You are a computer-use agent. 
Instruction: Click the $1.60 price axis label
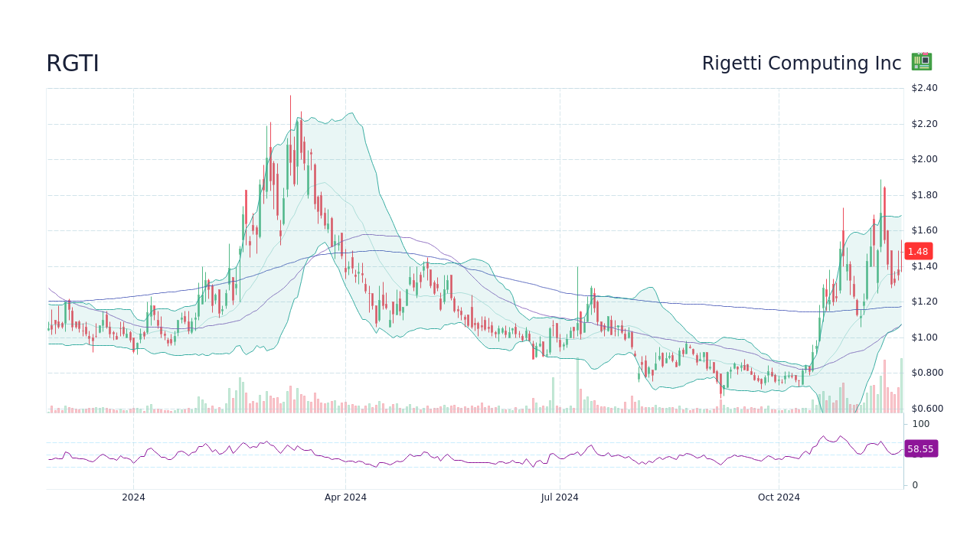coord(924,230)
